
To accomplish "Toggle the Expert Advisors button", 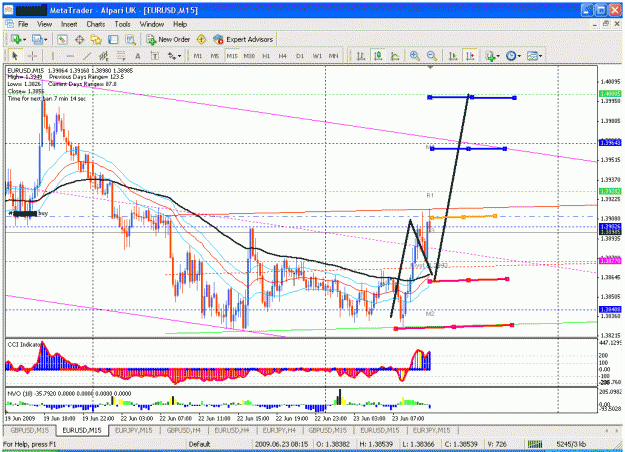I will (243, 39).
